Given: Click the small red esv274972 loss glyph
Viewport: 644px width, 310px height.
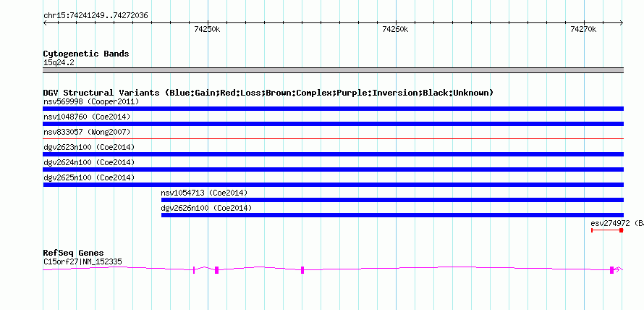Looking at the screenshot, I should coord(607,230).
